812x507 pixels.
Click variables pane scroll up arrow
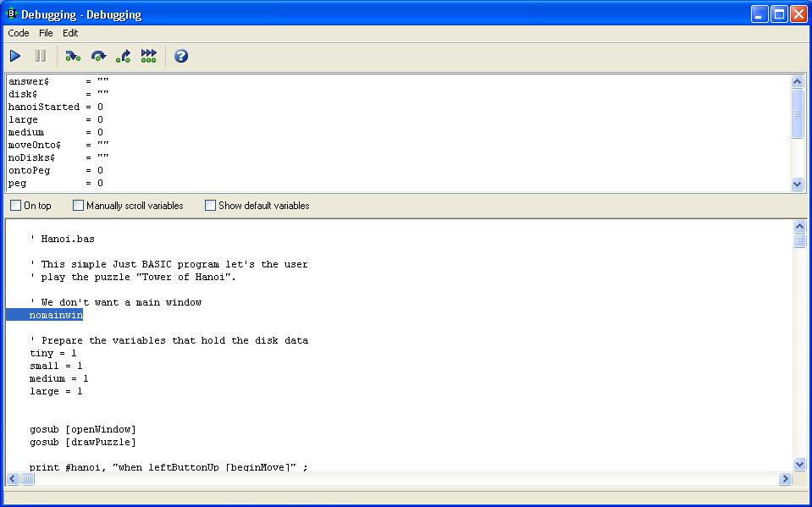coord(797,81)
